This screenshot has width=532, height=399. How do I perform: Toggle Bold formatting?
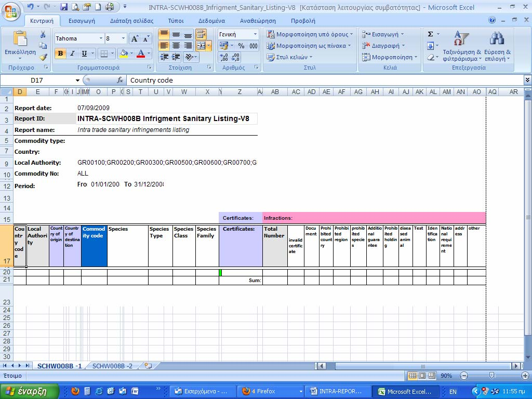pos(60,54)
